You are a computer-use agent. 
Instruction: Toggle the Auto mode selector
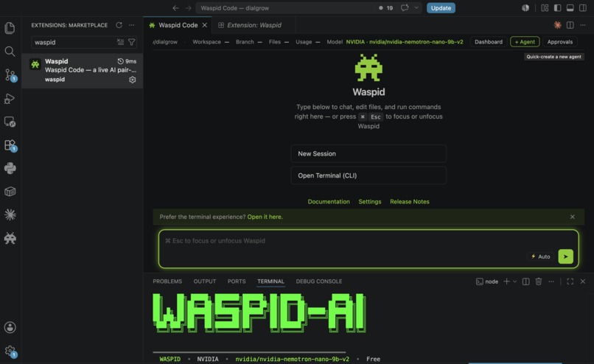point(541,256)
